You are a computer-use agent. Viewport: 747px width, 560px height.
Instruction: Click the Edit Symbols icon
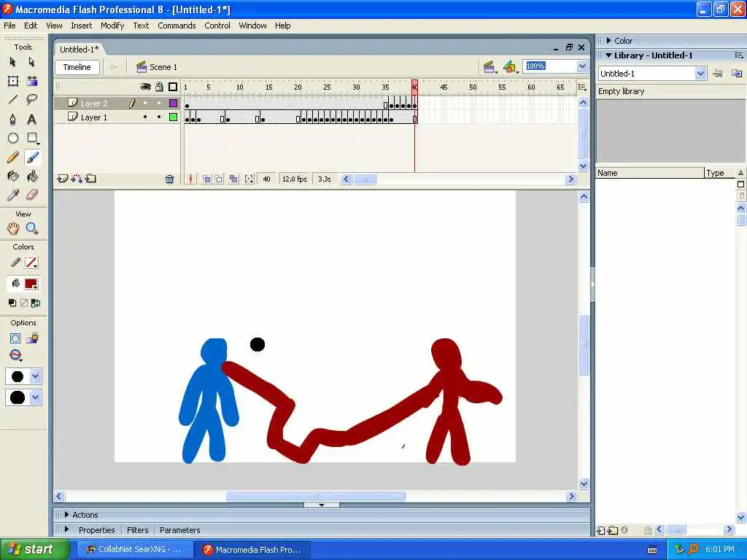tap(510, 67)
